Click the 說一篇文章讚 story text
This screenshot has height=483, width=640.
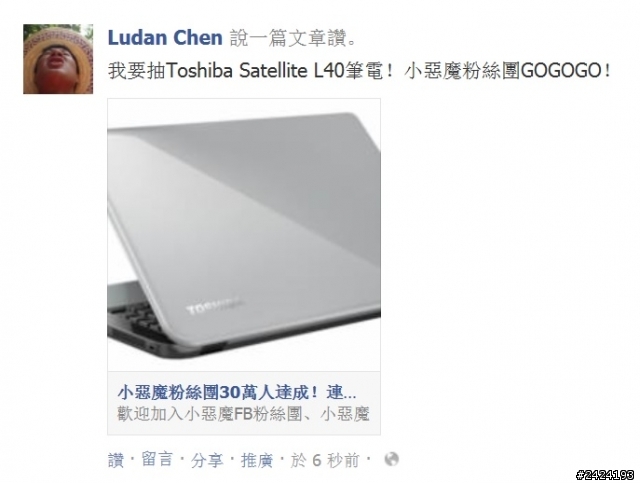click(294, 38)
